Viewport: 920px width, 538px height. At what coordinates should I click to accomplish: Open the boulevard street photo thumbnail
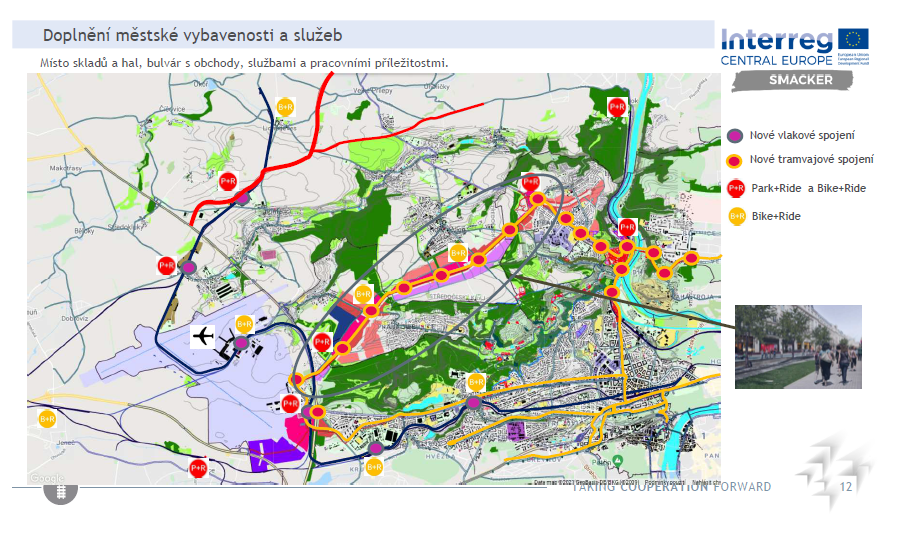[x=798, y=347]
